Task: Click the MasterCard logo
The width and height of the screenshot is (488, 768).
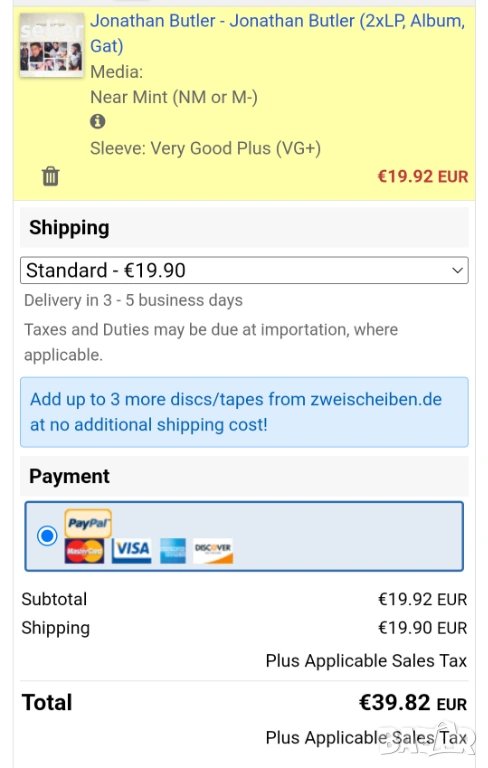Action: coord(84,551)
